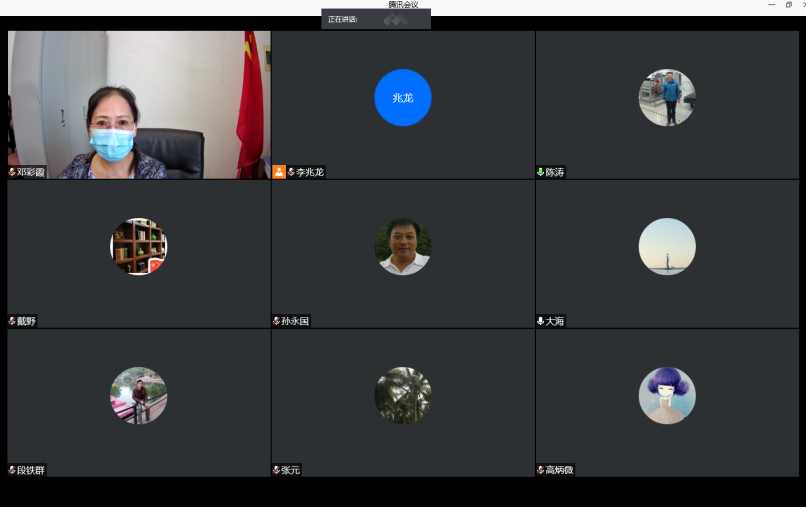Click the muted mic icon next to 戴野
806x507 pixels.
[12, 321]
